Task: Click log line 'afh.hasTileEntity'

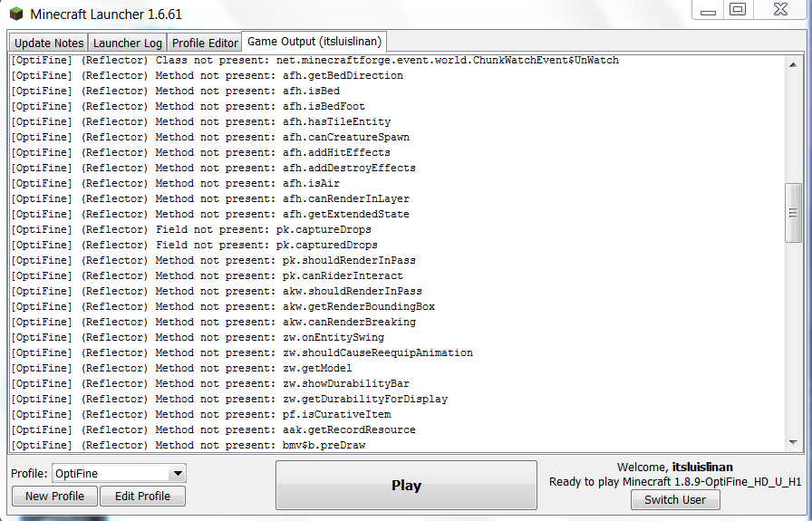Action: pyautogui.click(x=201, y=121)
